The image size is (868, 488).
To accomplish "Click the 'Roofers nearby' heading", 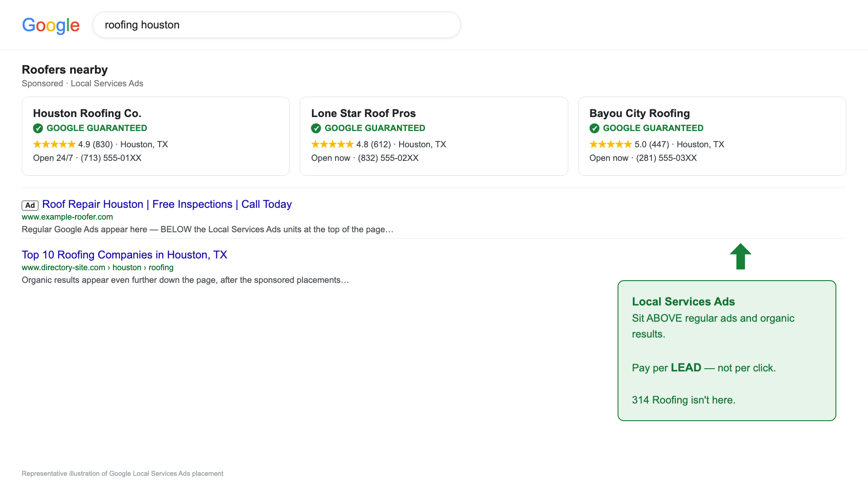I will pos(65,70).
